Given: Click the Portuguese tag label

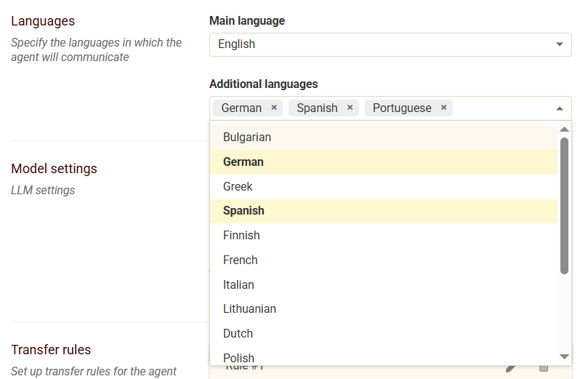Looking at the screenshot, I should [x=402, y=108].
